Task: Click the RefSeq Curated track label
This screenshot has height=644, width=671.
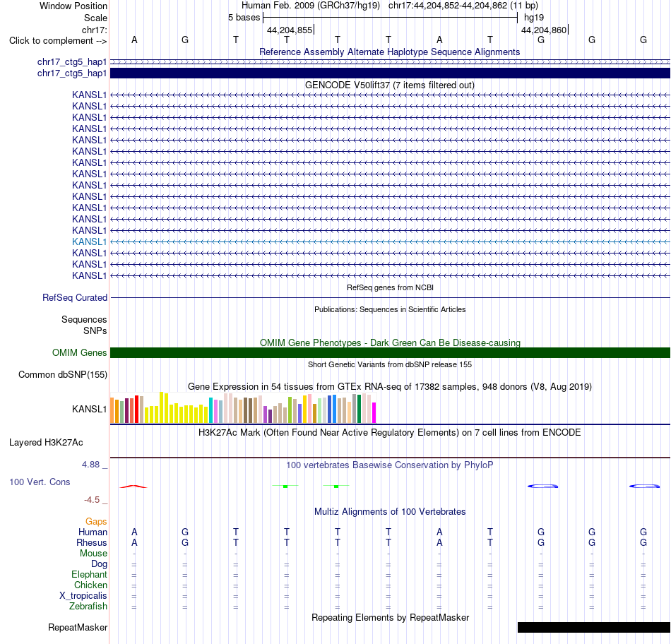Action: pos(74,297)
